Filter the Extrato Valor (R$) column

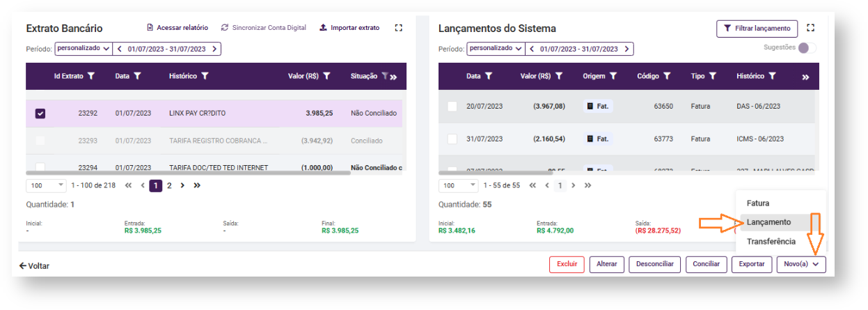click(326, 76)
